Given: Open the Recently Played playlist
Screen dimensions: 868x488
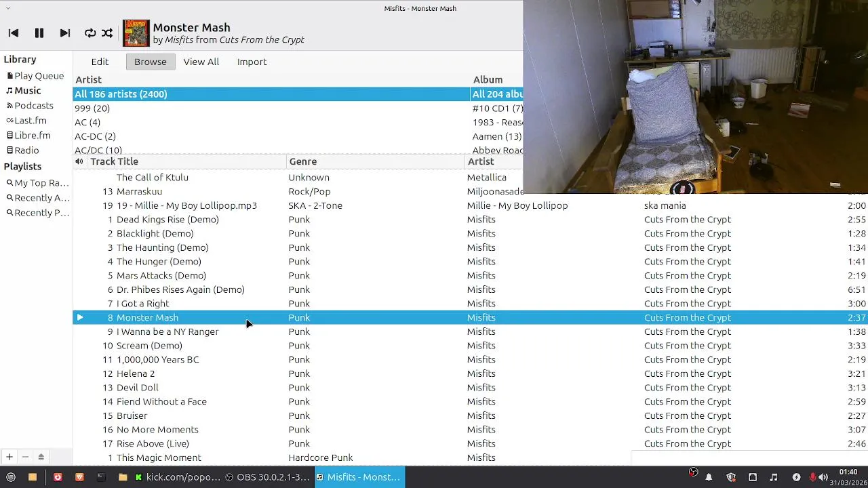Looking at the screenshot, I should [38, 213].
